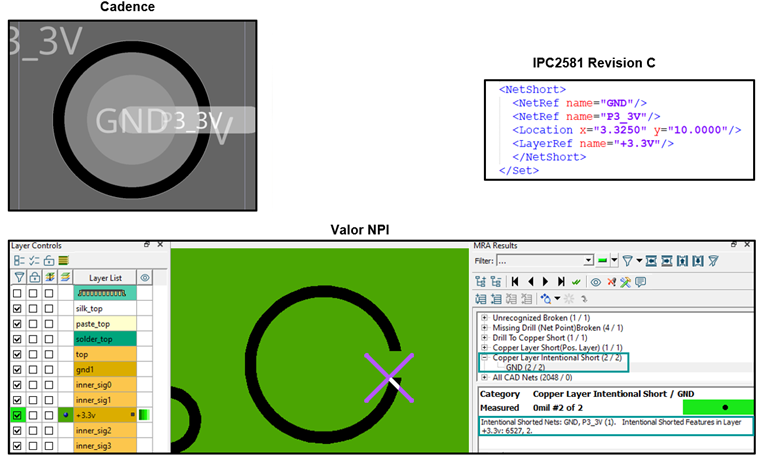
Task: Go to next MRA result arrow
Action: [547, 282]
